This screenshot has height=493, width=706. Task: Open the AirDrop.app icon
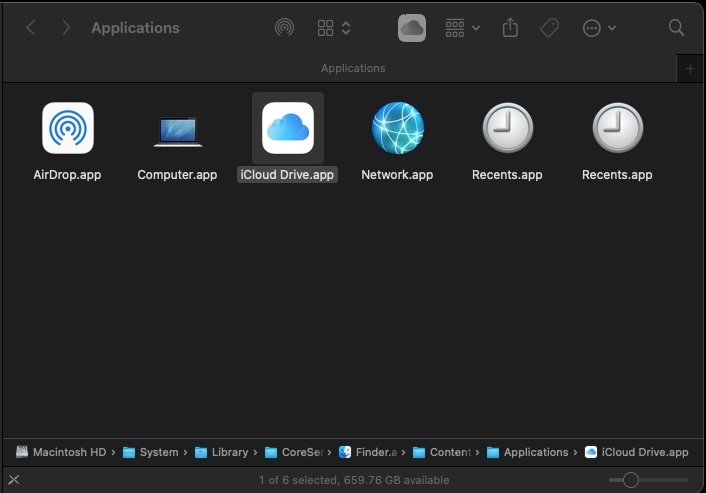pyautogui.click(x=68, y=128)
